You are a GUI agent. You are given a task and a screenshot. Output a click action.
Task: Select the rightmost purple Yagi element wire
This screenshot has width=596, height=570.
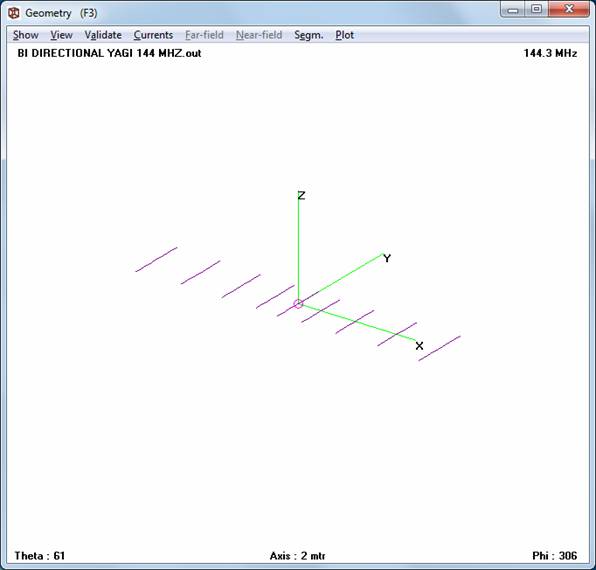pyautogui.click(x=439, y=348)
